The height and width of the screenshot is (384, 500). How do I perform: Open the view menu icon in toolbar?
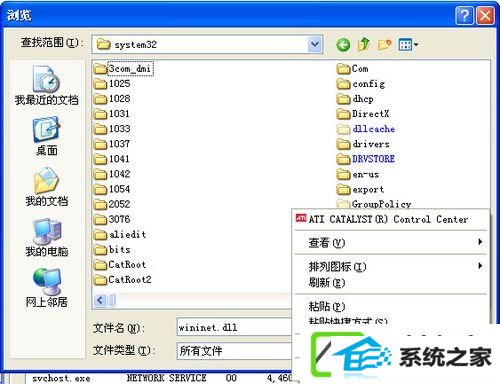408,44
